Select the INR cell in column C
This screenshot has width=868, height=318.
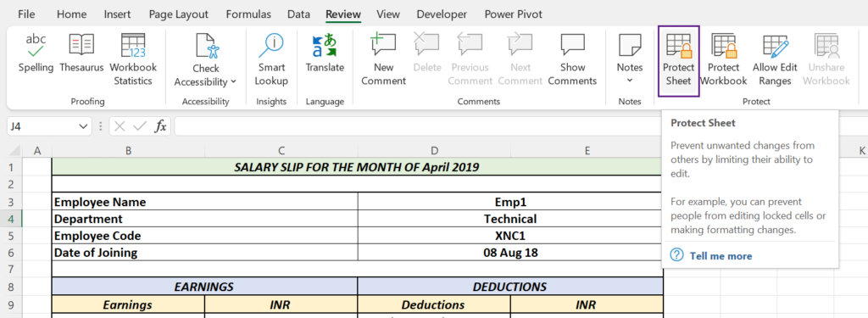coord(281,304)
